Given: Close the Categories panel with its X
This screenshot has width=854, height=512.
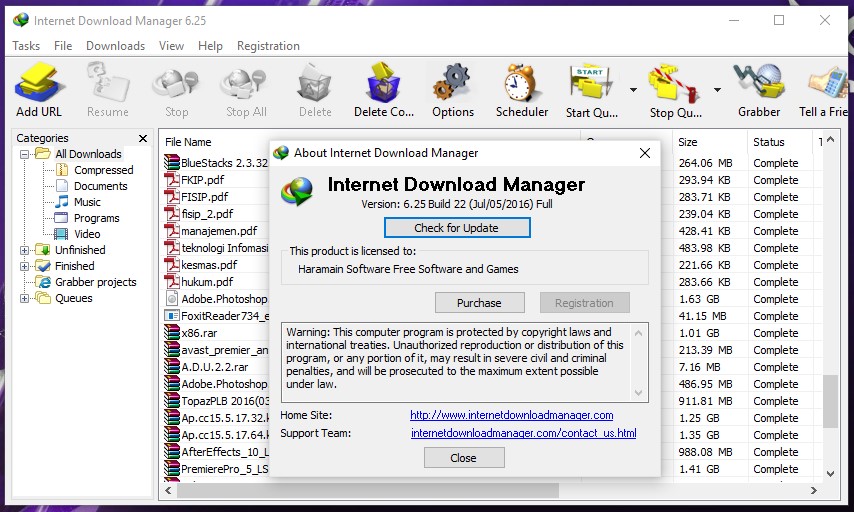Looking at the screenshot, I should (143, 138).
